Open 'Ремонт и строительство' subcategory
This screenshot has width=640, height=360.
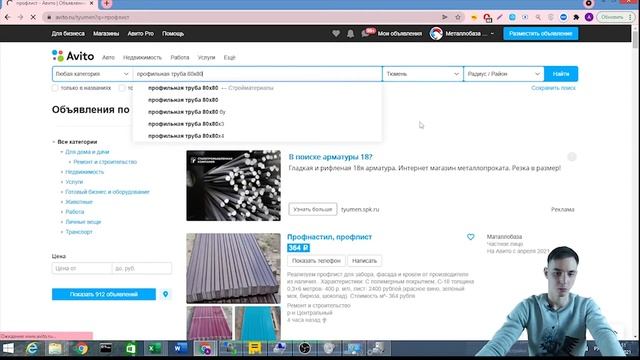tap(105, 162)
